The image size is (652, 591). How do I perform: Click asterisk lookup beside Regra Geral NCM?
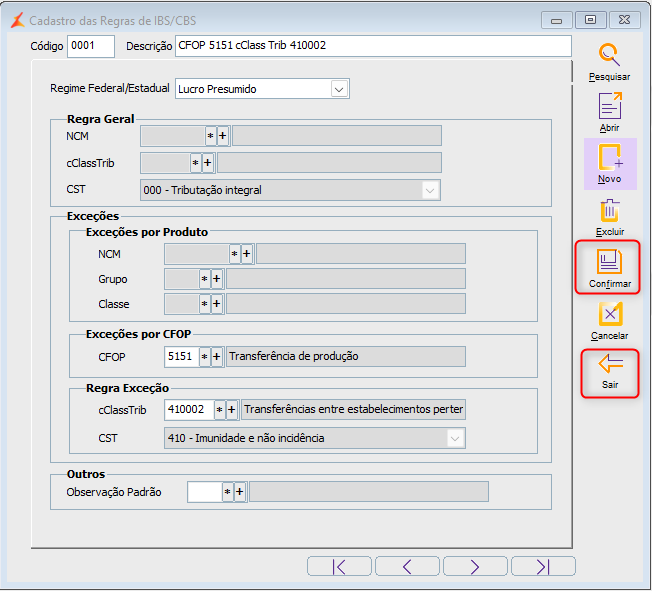tap(211, 136)
